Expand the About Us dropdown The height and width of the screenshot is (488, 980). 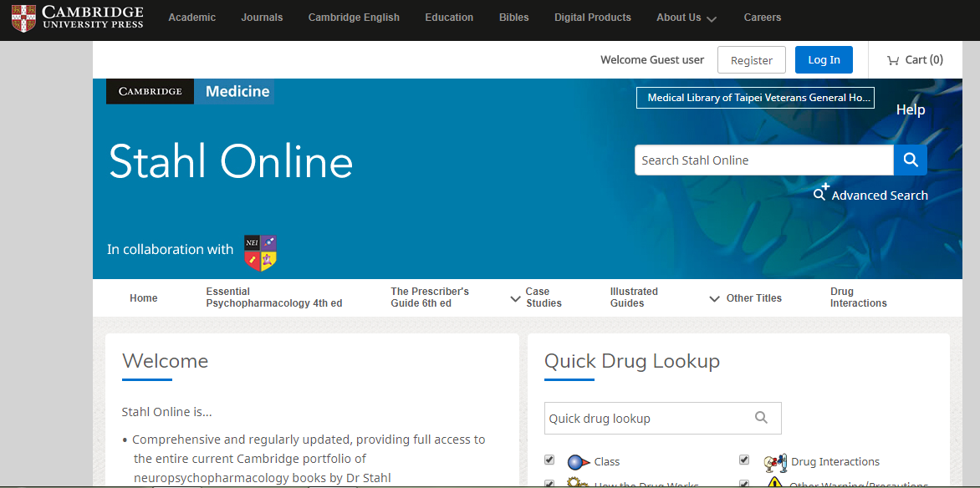[687, 18]
